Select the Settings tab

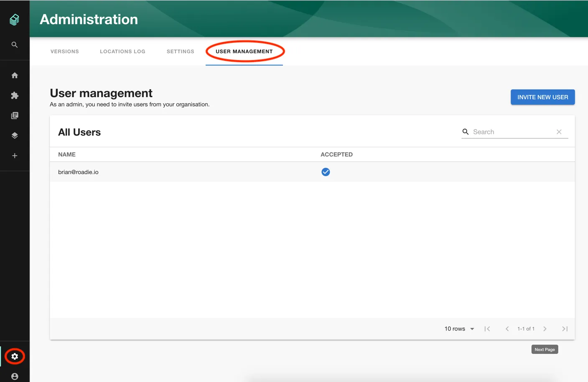click(x=180, y=51)
